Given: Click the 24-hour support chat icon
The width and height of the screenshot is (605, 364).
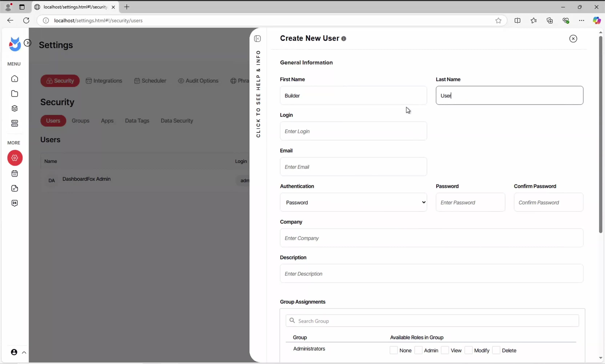Looking at the screenshot, I should (x=15, y=203).
